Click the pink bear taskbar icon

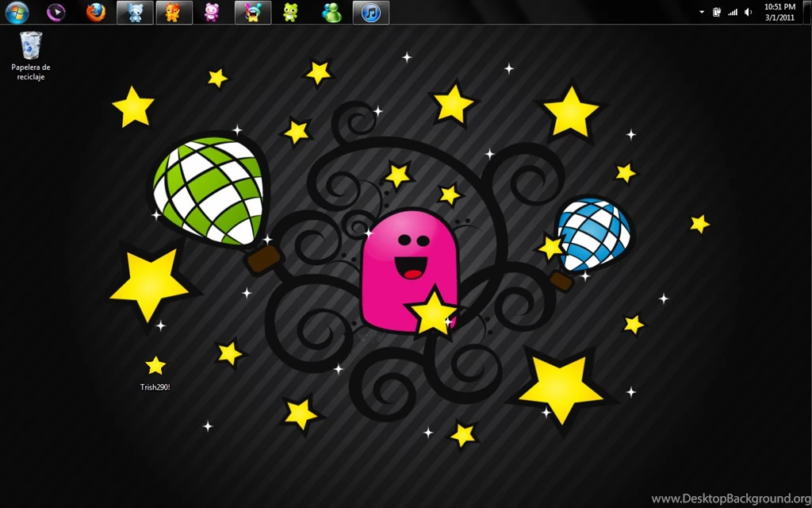coord(212,12)
